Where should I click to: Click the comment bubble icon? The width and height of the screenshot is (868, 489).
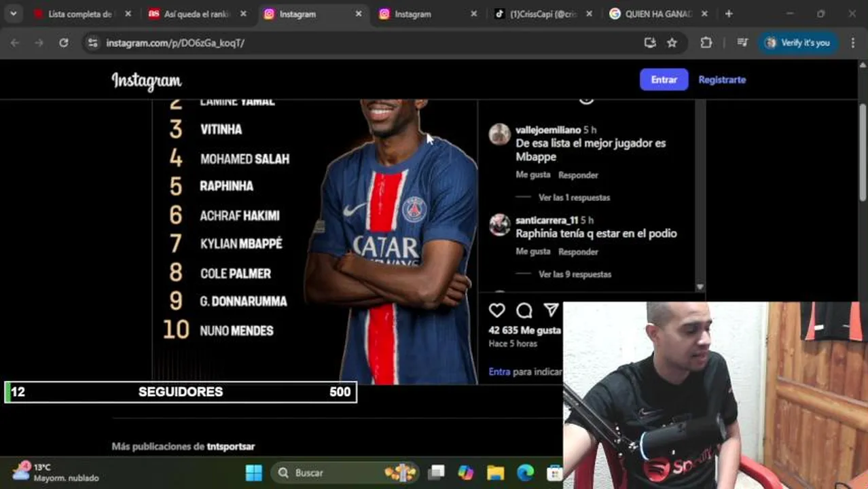pyautogui.click(x=524, y=310)
